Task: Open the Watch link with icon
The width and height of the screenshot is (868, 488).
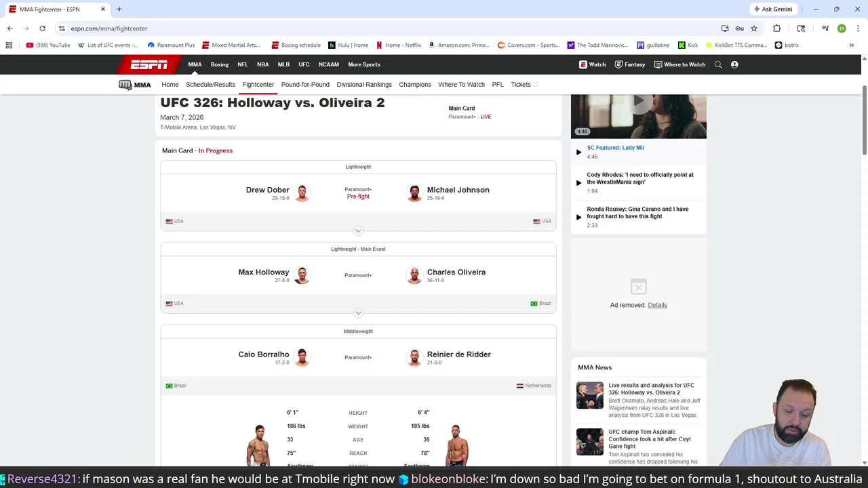Action: (x=592, y=64)
